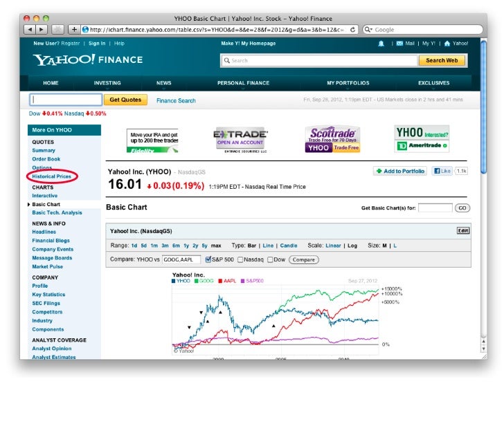Switch chart type to Candle
Screen dimensions: 504x440
[289, 246]
